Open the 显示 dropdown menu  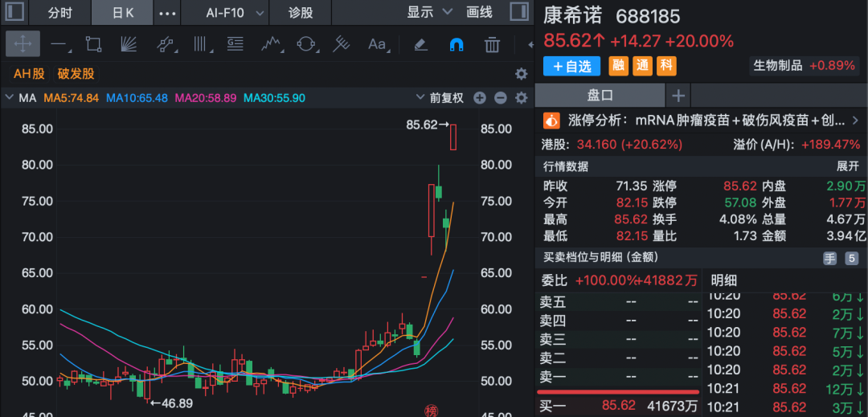pyautogui.click(x=429, y=12)
